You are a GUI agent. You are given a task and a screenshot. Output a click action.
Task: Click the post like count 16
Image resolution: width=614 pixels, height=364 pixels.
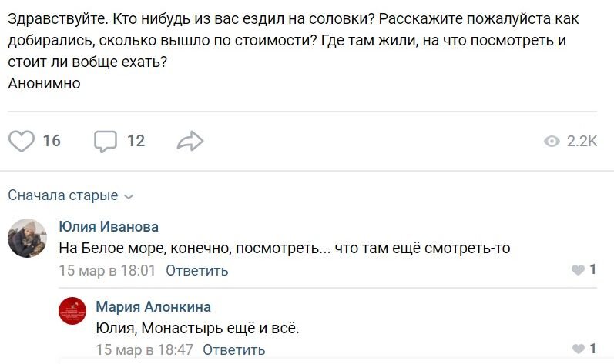click(52, 141)
